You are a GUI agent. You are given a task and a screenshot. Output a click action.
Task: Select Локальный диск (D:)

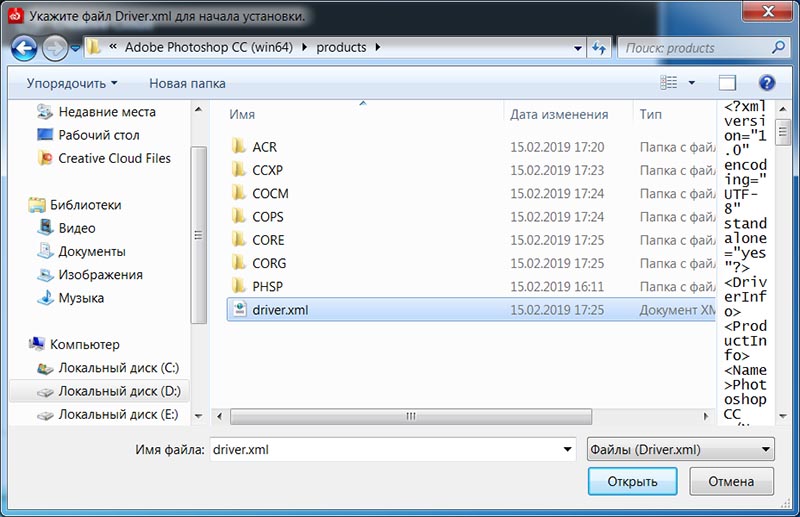pyautogui.click(x=99, y=391)
